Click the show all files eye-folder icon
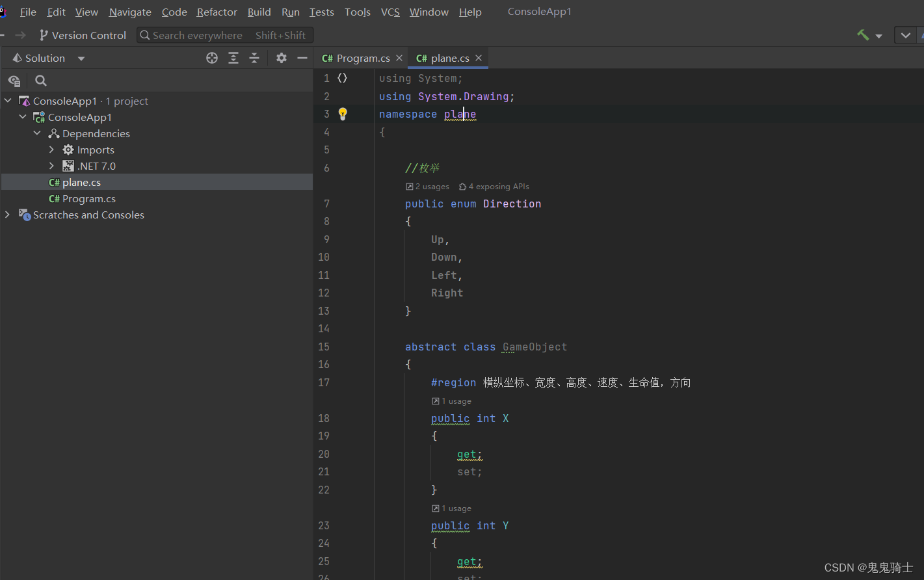 pyautogui.click(x=14, y=81)
